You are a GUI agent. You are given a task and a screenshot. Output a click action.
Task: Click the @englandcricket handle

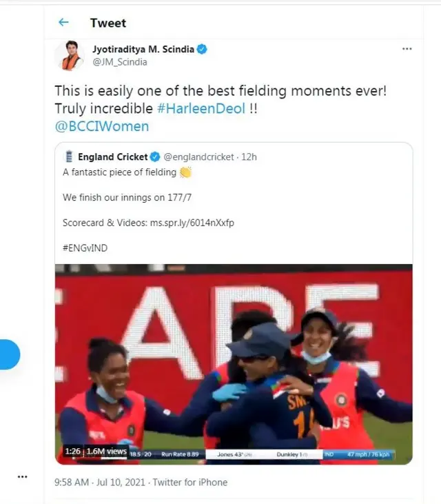point(198,157)
